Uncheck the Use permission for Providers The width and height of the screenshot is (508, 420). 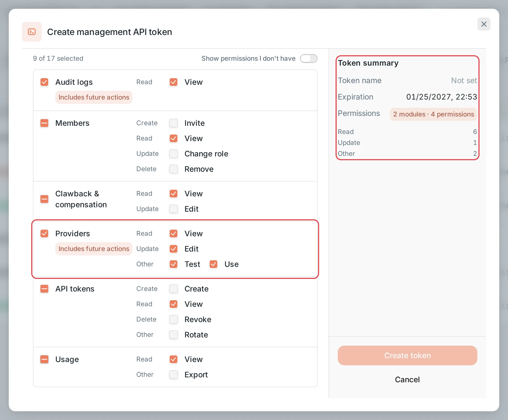click(x=213, y=264)
